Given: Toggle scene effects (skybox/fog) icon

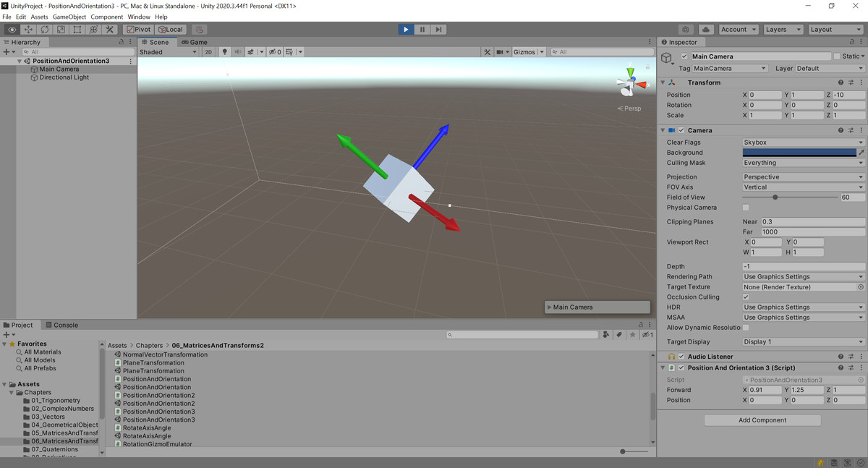Looking at the screenshot, I should pyautogui.click(x=250, y=52).
